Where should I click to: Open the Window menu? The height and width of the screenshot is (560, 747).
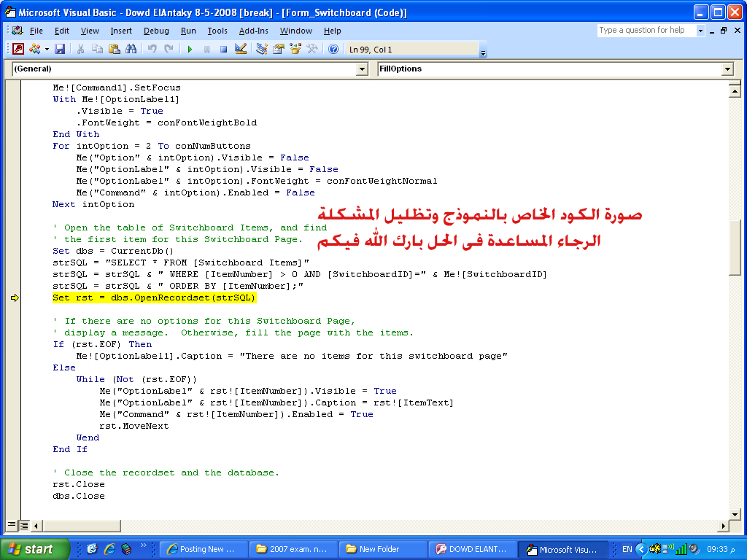[x=296, y=31]
